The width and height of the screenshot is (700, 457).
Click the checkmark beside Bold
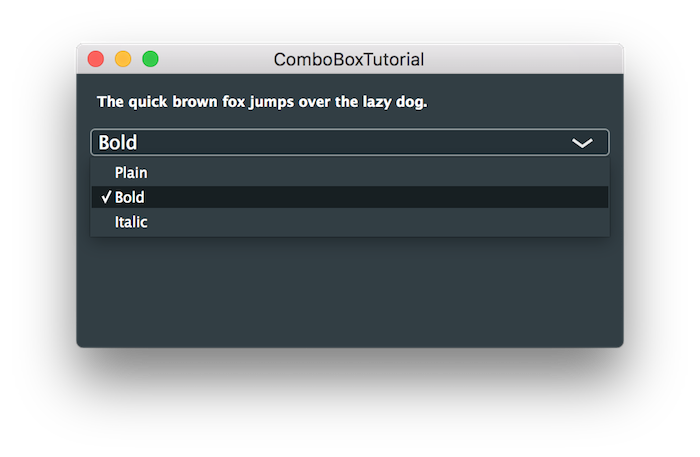click(x=106, y=197)
